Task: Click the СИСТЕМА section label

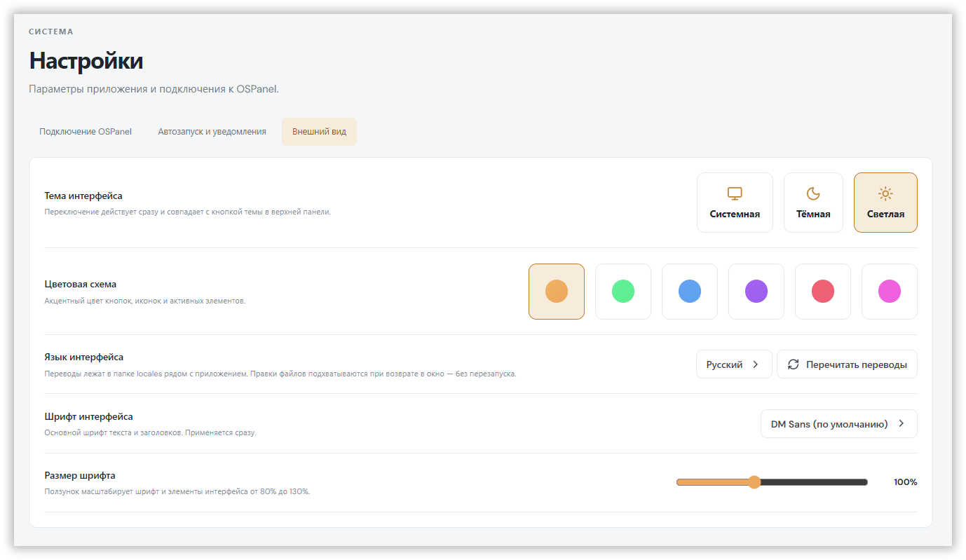Action: pos(51,32)
